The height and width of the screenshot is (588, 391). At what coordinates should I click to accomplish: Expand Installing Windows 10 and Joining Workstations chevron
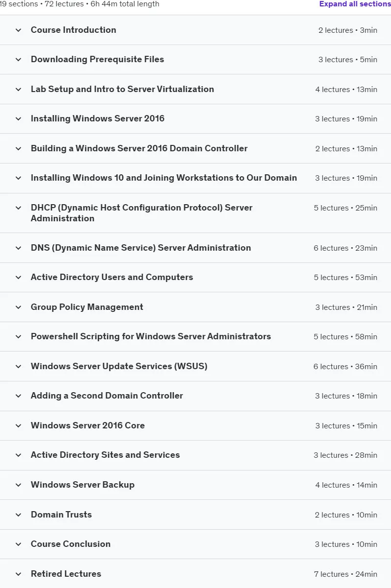point(19,178)
